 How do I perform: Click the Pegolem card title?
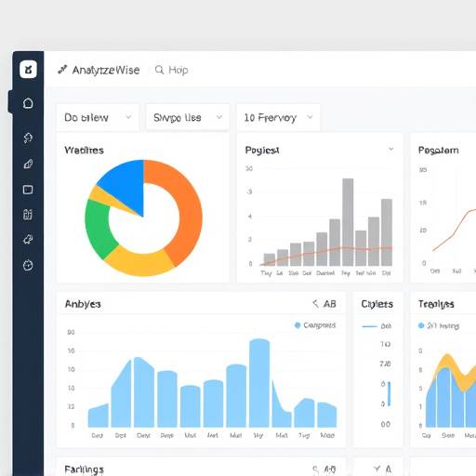(438, 151)
